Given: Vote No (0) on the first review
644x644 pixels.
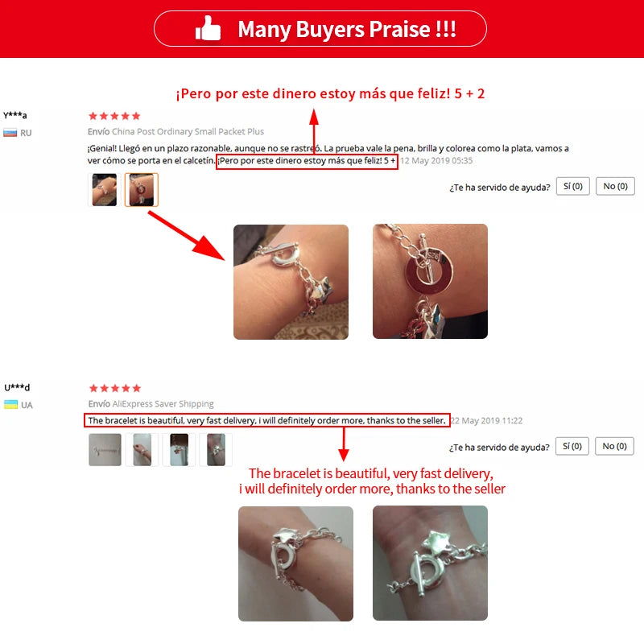Looking at the screenshot, I should tap(615, 186).
